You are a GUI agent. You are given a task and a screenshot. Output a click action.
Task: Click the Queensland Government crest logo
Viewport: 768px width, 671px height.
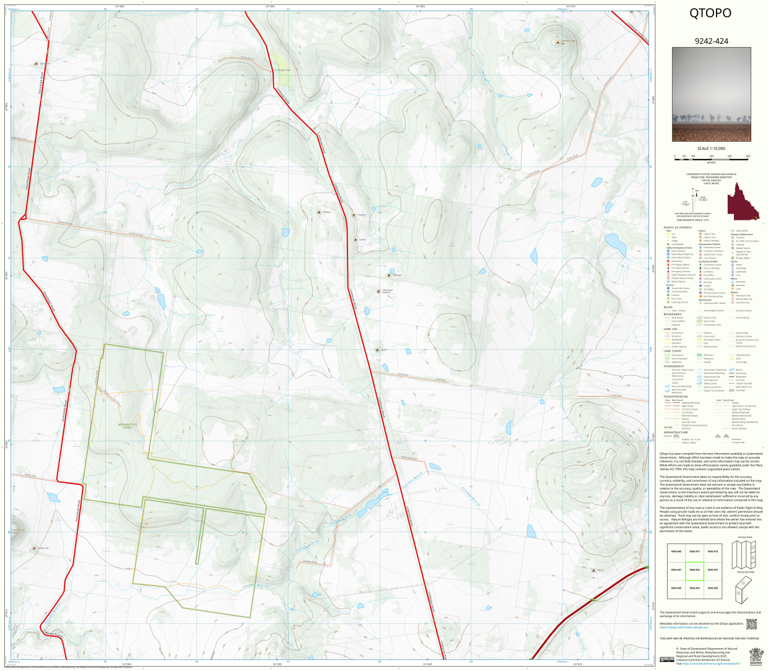[x=755, y=655]
